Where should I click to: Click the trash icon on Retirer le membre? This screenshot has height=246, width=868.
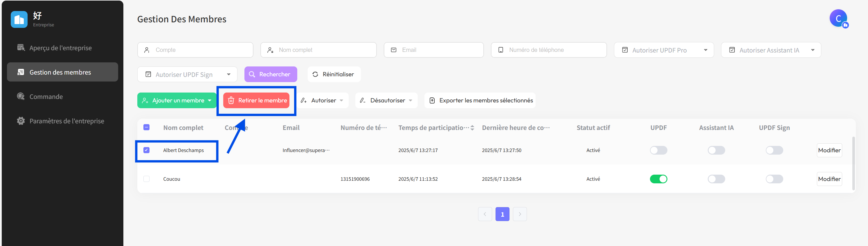point(231,100)
